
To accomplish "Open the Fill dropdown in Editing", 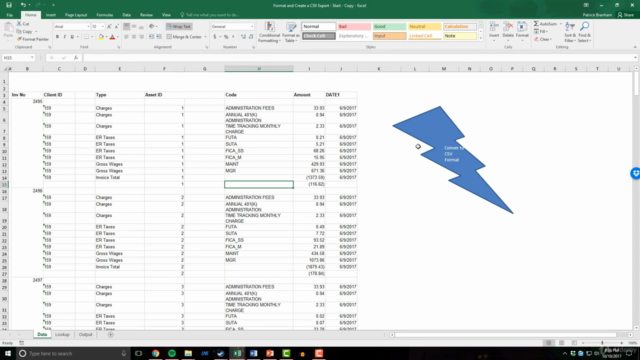I will point(542,31).
